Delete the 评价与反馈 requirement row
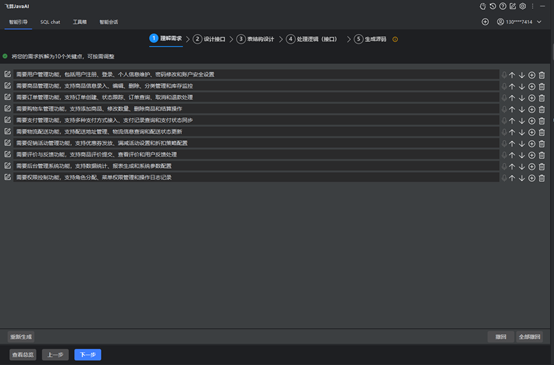 (542, 155)
